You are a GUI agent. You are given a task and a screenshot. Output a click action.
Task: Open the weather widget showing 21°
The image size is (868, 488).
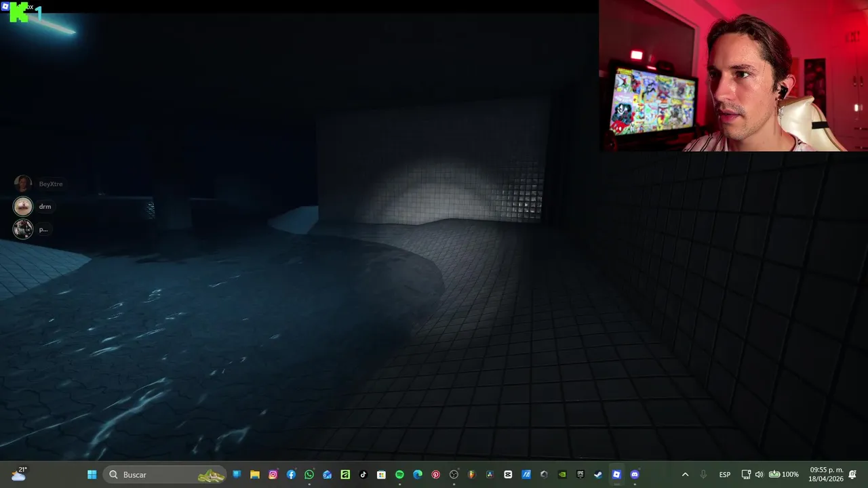tap(18, 474)
